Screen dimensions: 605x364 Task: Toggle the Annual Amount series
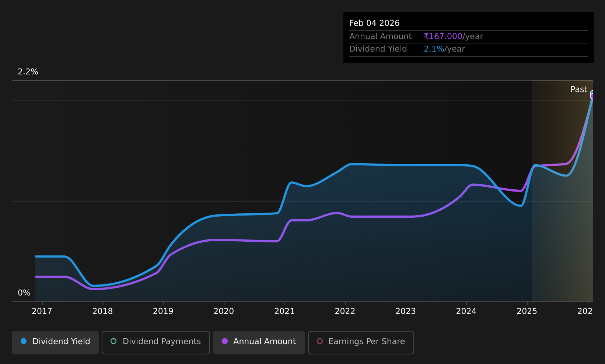259,342
